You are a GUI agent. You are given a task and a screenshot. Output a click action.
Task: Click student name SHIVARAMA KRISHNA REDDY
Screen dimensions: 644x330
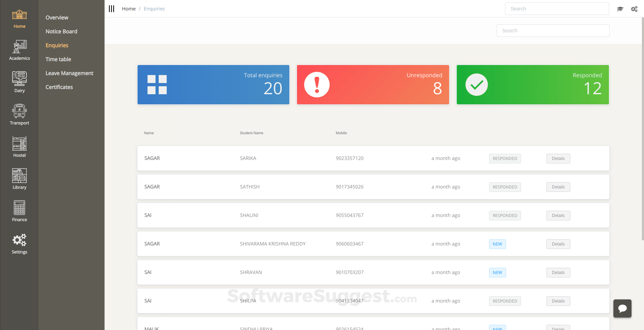coord(273,244)
